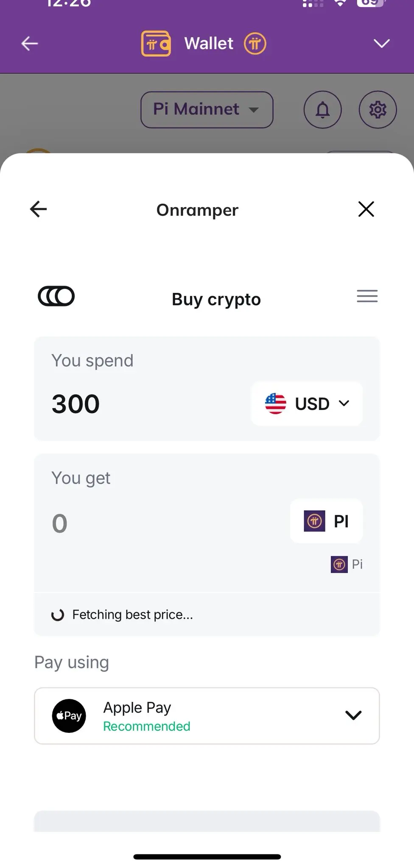The image size is (414, 868).
Task: Expand the header chevron down arrow
Action: pyautogui.click(x=381, y=43)
